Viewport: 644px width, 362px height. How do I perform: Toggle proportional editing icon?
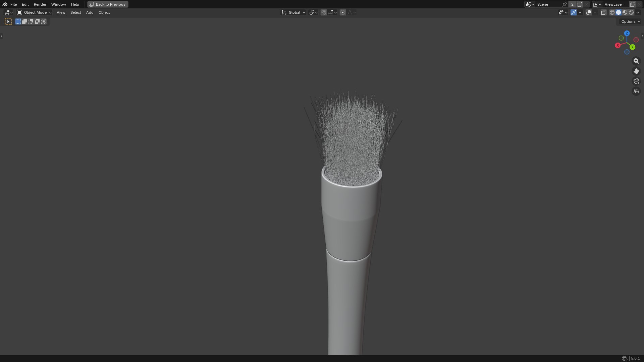[342, 12]
